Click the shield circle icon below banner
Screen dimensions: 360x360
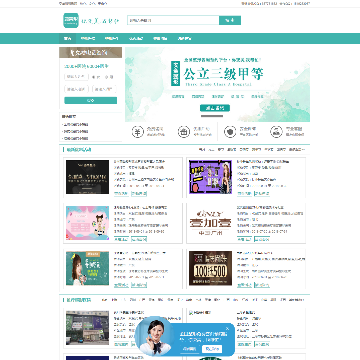pyautogui.click(x=230, y=132)
